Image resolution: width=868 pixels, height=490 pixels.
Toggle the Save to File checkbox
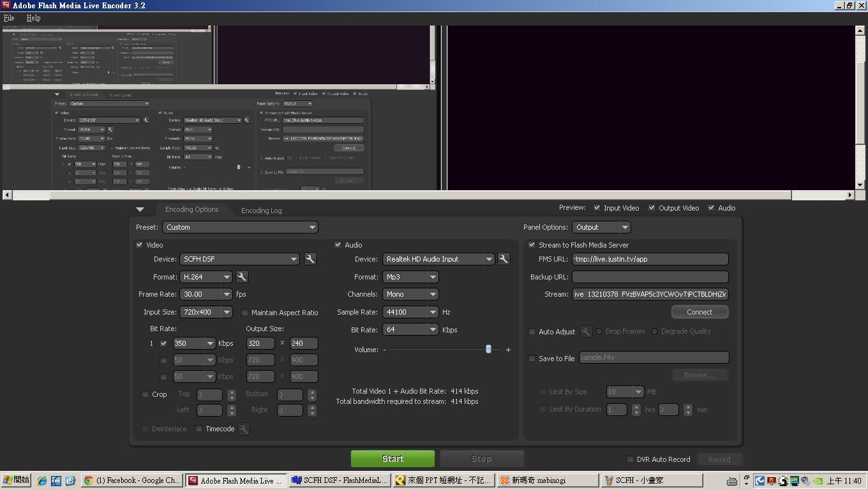click(532, 359)
